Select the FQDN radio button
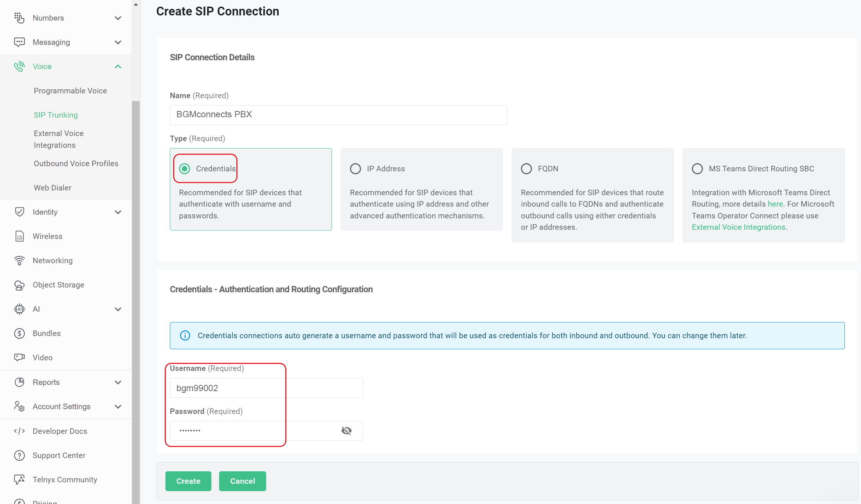This screenshot has width=861, height=504. coord(526,169)
